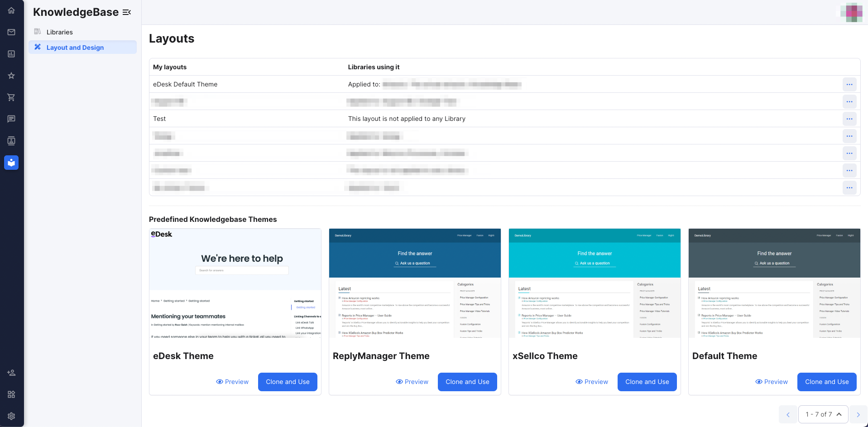Screen dimensions: 868x427
Task: Click the xSellco Theme thumbnail image
Action: pyautogui.click(x=594, y=283)
